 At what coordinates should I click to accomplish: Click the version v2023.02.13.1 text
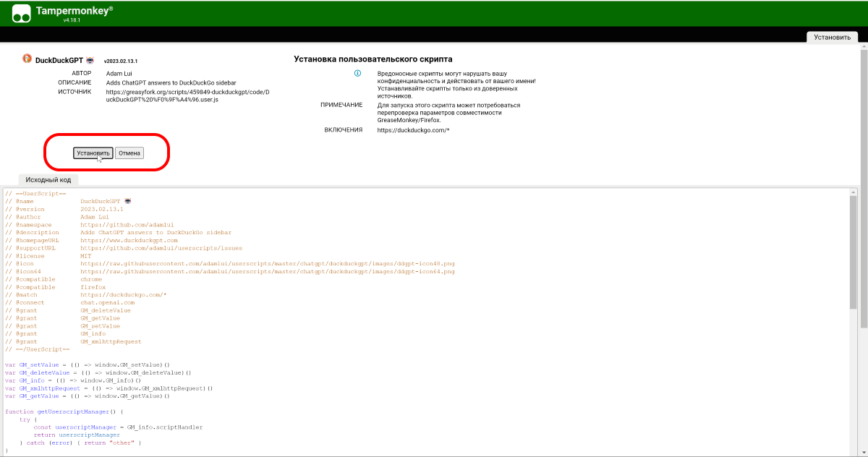coord(121,61)
